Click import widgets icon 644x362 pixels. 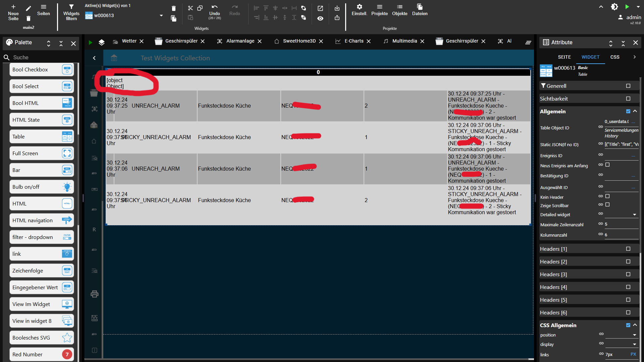337,8
